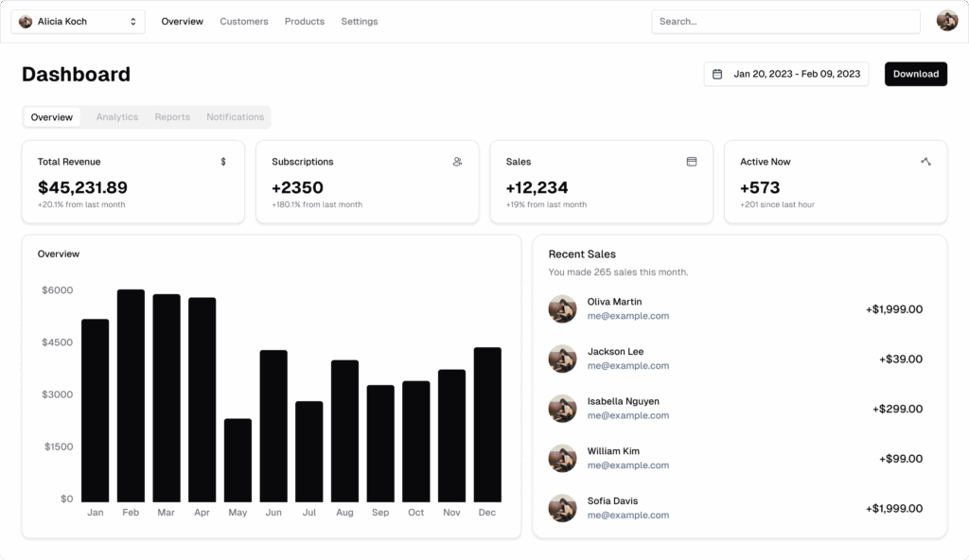Open Products in the top navigation
Image resolution: width=969 pixels, height=560 pixels.
pyautogui.click(x=305, y=21)
